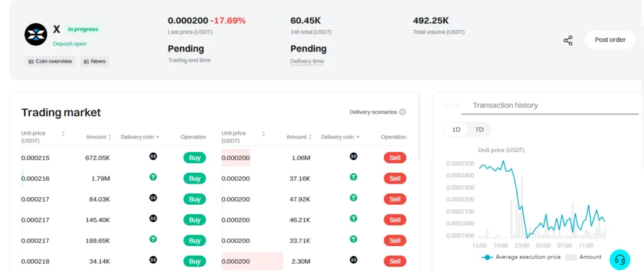Open the Coin overview page
Viewport: 644px width, 272px height.
coord(50,62)
